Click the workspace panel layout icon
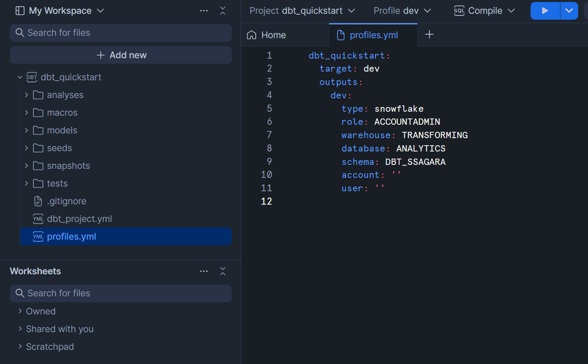This screenshot has width=588, height=364. pos(20,11)
